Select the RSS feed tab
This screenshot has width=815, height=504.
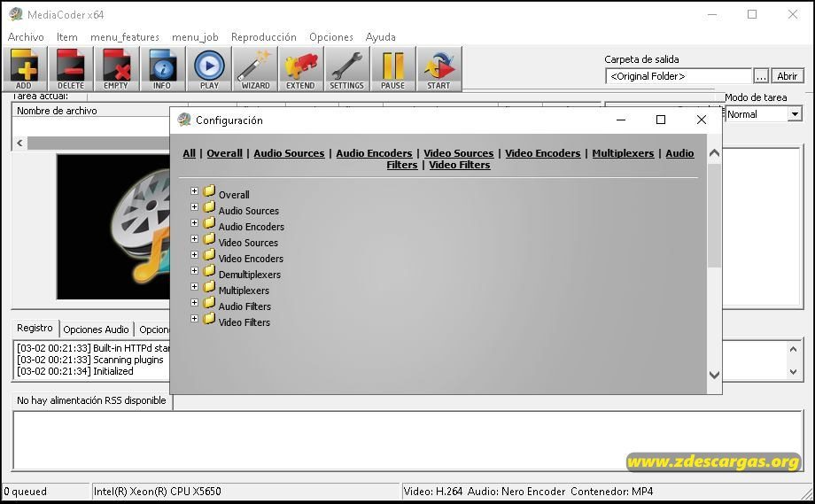tap(91, 400)
